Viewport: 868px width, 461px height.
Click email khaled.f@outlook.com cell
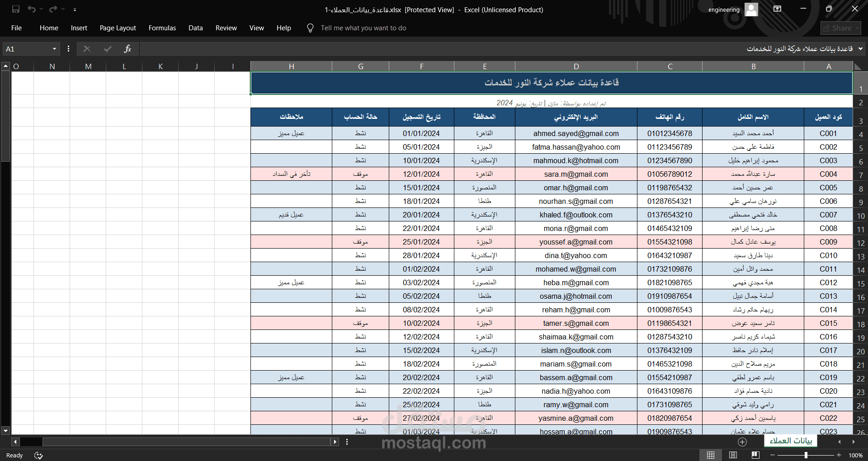click(x=576, y=215)
